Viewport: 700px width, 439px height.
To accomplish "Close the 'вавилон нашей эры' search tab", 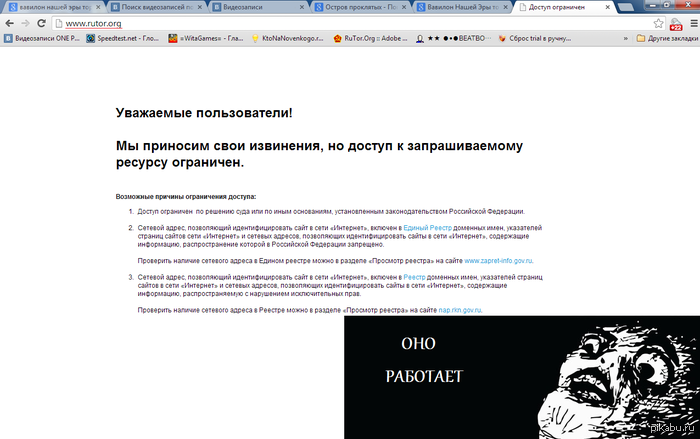I will [x=98, y=7].
